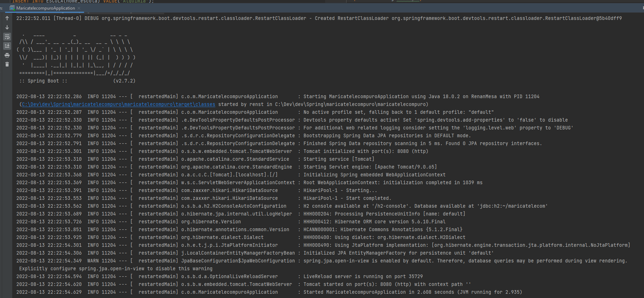Image resolution: width=644 pixels, height=298 pixels.
Task: Close the MaricatelecompuroApplication run tab
Action: coord(79,8)
